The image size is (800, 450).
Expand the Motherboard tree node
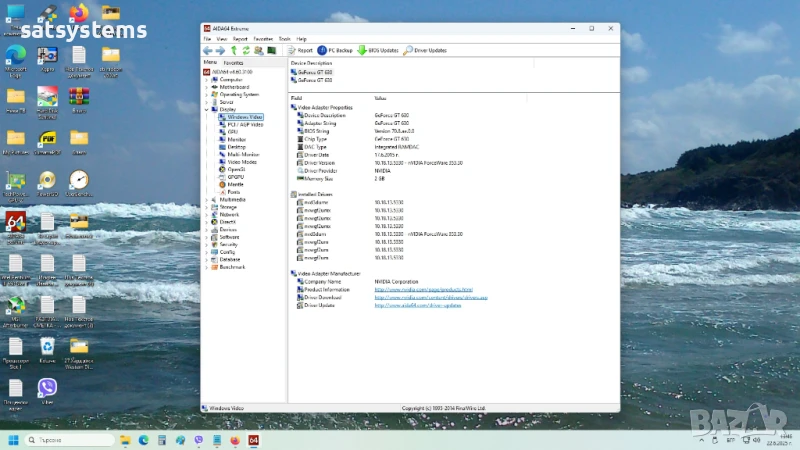tap(207, 87)
